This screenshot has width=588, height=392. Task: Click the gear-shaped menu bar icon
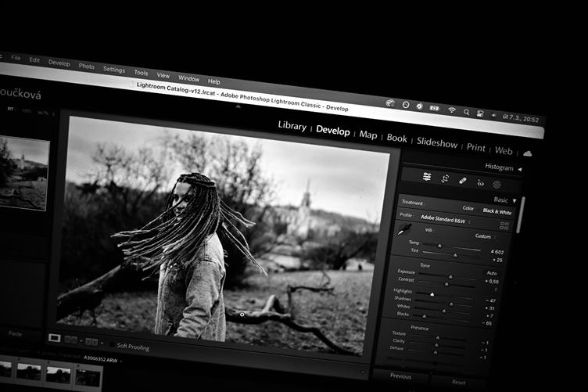coord(419,106)
